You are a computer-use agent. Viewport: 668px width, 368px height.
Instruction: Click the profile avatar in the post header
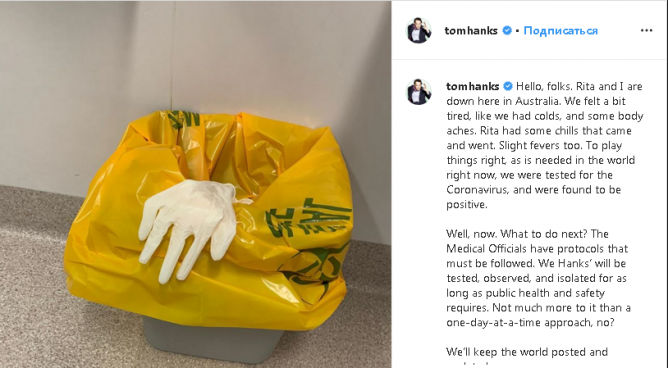(419, 30)
